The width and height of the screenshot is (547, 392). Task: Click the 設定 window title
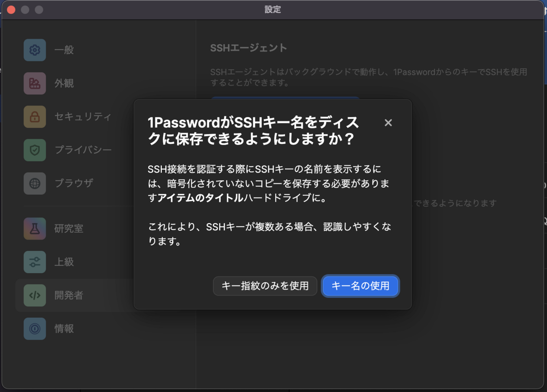pos(273,10)
